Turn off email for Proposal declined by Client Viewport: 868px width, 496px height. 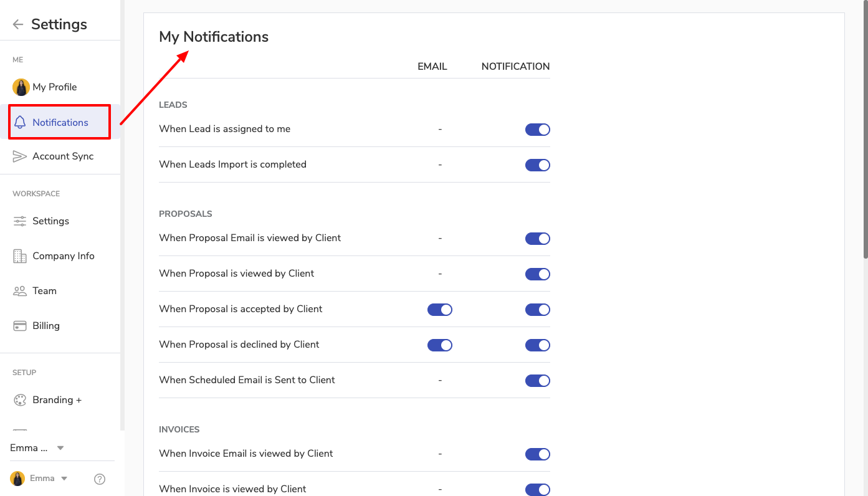coord(439,345)
